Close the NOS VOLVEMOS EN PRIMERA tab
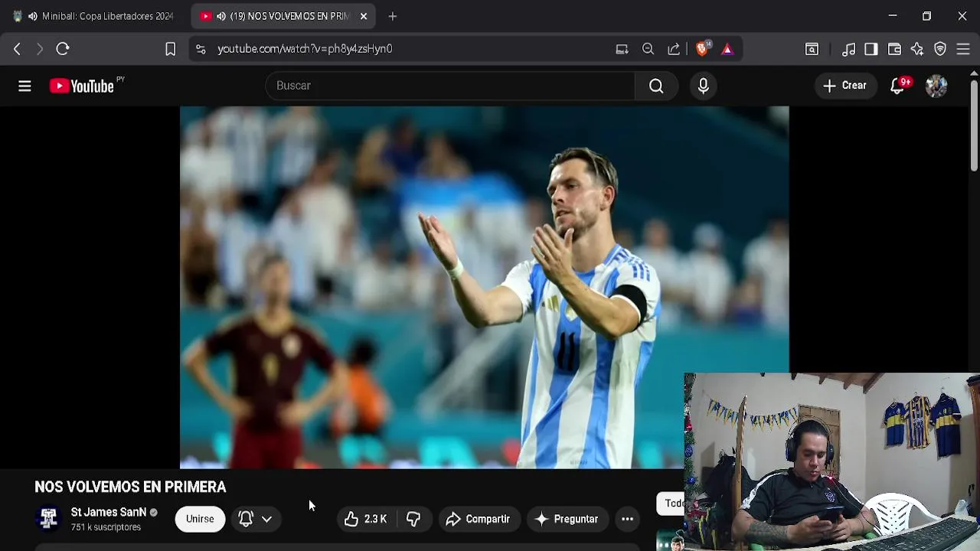Image resolution: width=980 pixels, height=551 pixels. 364,16
